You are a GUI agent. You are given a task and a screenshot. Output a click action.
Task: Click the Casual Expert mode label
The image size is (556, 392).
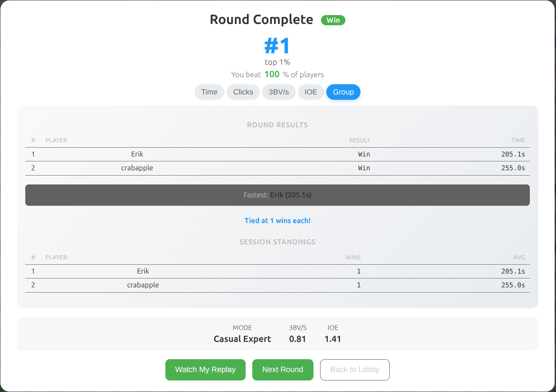(242, 338)
